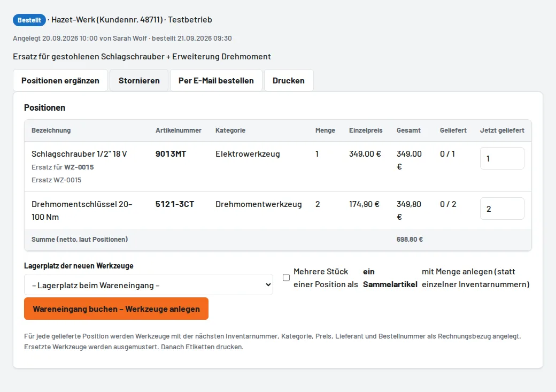Click the sum 698,80 €

pyautogui.click(x=410, y=240)
